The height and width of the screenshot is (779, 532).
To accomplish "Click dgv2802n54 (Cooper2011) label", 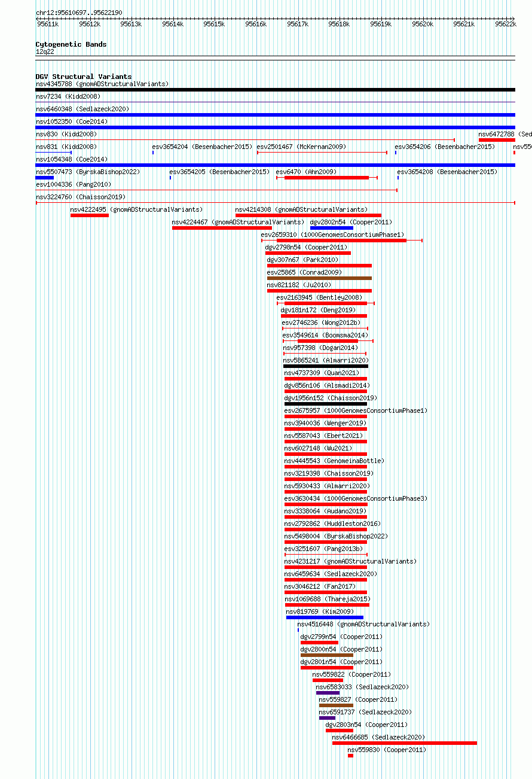I will [351, 222].
